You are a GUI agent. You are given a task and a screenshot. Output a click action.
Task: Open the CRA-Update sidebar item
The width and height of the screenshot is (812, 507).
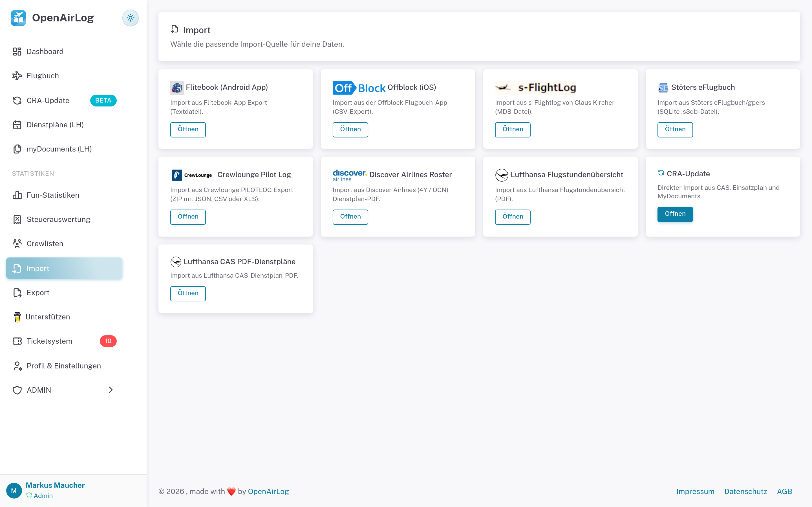click(48, 101)
